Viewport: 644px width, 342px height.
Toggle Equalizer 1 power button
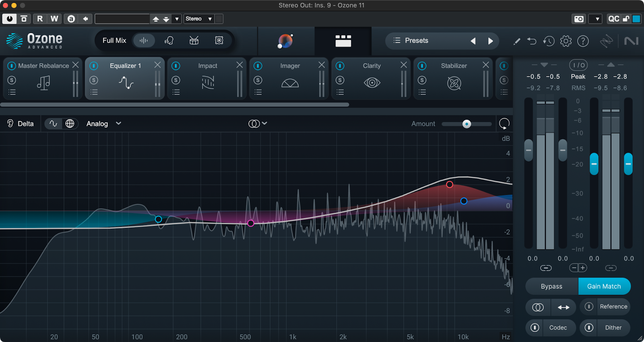click(94, 66)
